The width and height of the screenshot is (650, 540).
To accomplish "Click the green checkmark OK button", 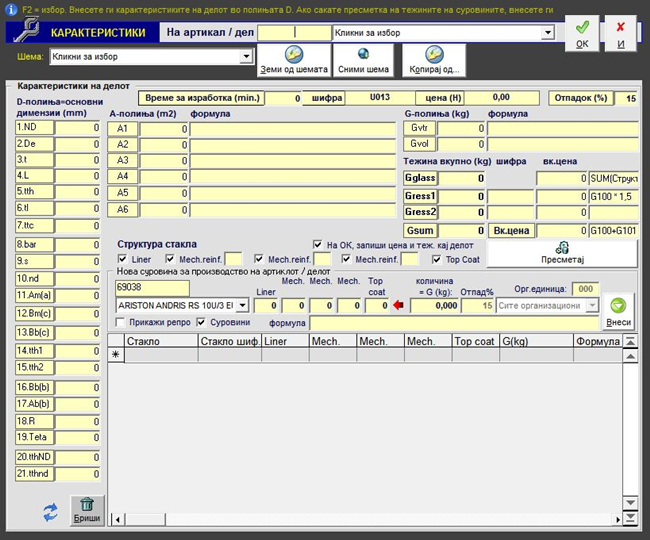I will coord(582,34).
